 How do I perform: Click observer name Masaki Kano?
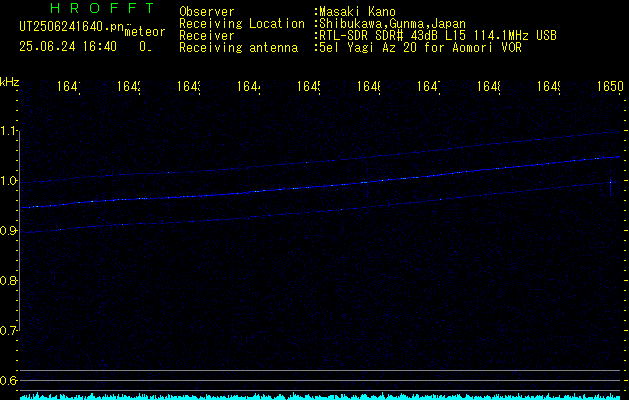pos(357,11)
